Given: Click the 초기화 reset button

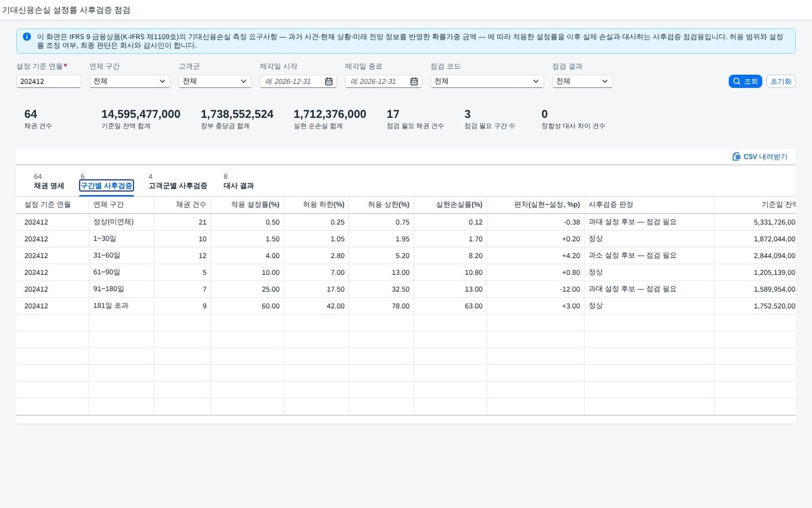Looking at the screenshot, I should 780,81.
